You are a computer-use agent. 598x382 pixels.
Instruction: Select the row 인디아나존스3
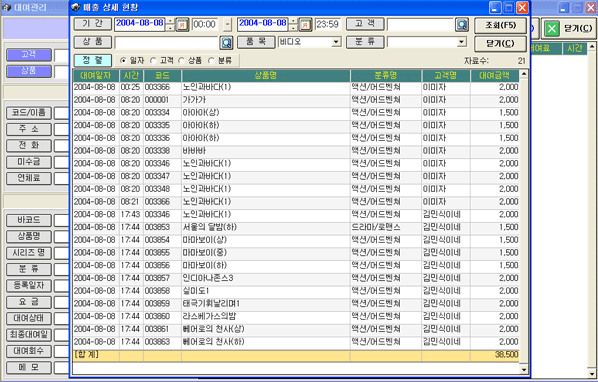coord(296,278)
